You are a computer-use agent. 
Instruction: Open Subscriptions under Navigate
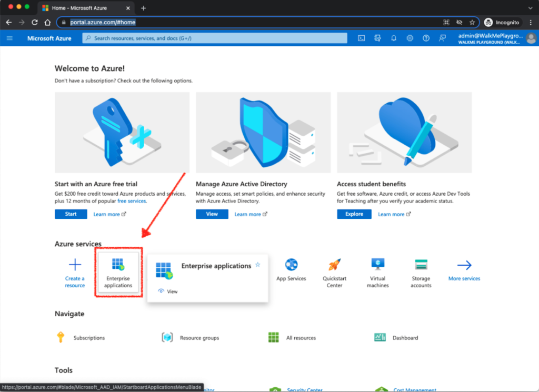(89, 338)
